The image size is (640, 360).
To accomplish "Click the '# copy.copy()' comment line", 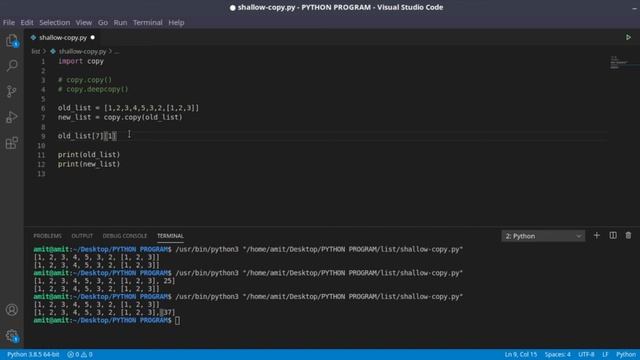I will point(85,80).
